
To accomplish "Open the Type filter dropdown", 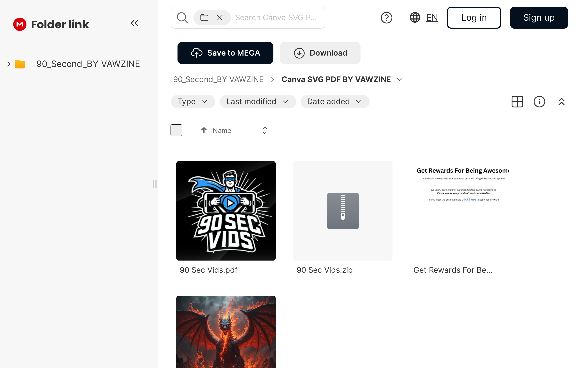I will [193, 102].
